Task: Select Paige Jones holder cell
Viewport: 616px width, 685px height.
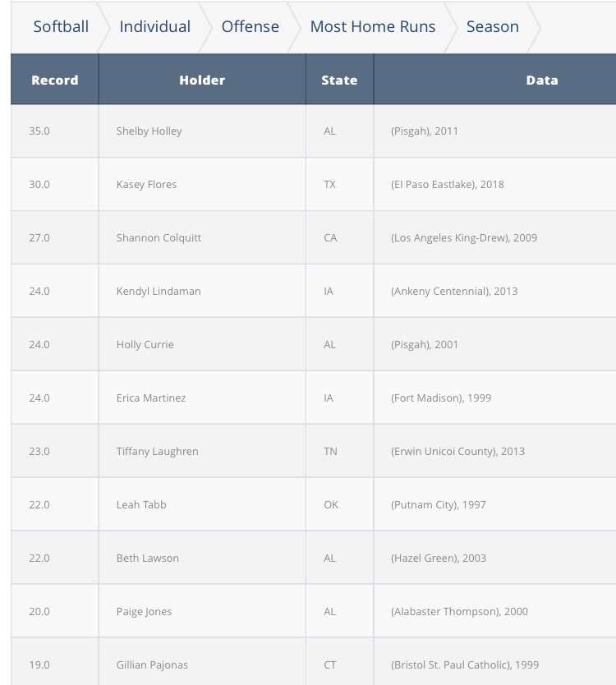Action: (x=202, y=611)
